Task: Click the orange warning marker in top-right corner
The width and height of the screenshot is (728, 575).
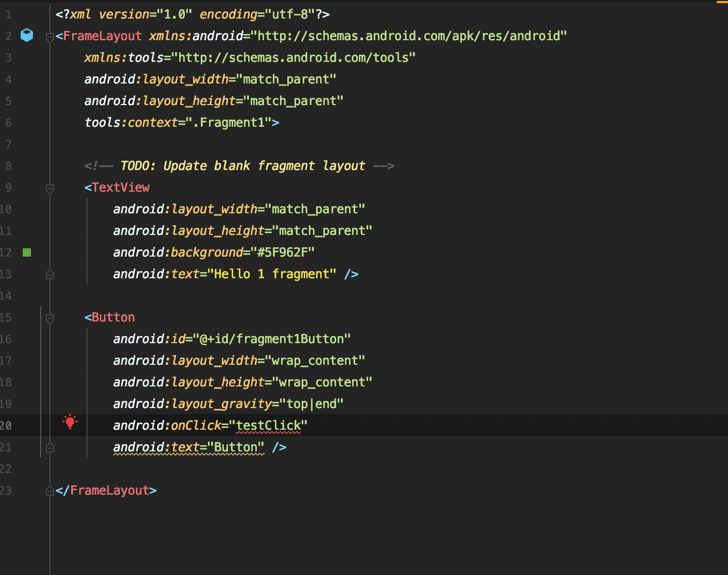Action: [722, 2]
